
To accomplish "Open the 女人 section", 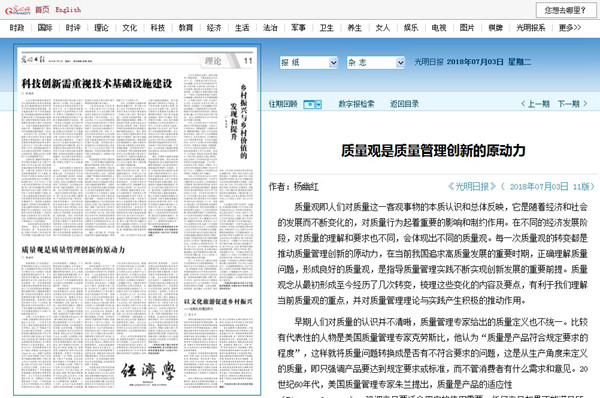I will tap(383, 28).
